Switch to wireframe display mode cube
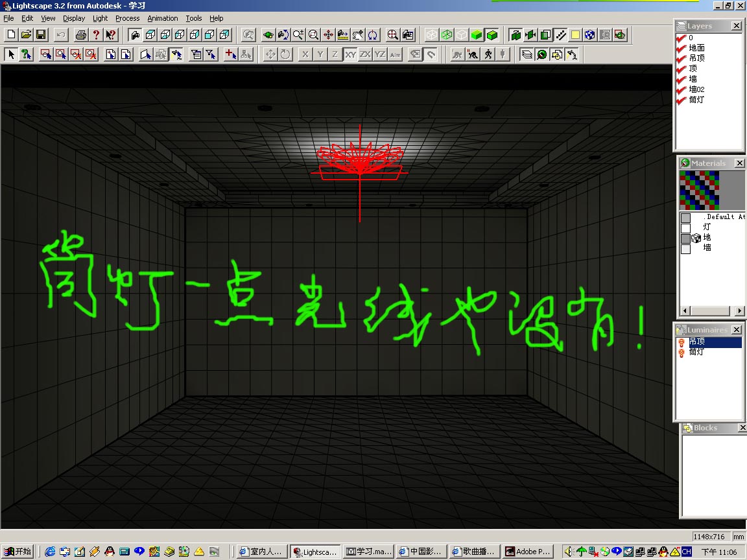This screenshot has height=560, width=747. [x=432, y=35]
